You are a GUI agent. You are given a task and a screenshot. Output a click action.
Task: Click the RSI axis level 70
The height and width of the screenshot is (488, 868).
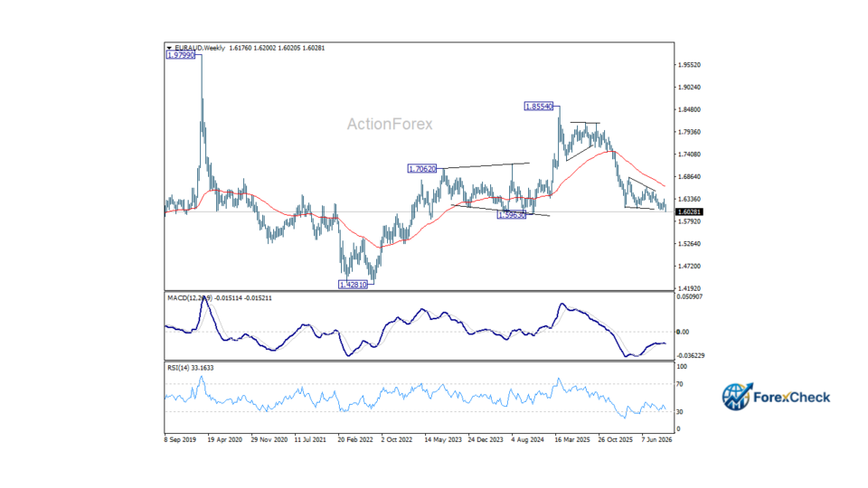[x=680, y=384]
